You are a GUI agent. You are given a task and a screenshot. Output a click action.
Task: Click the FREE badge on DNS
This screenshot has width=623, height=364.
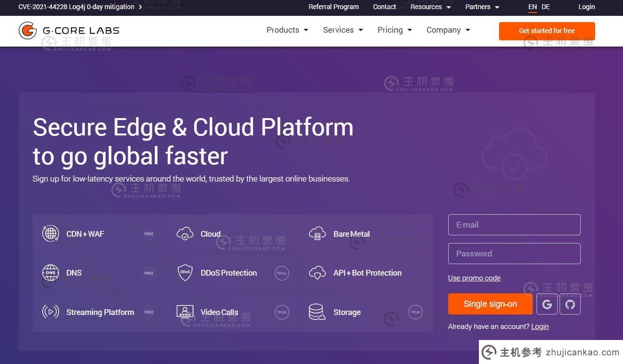149,273
